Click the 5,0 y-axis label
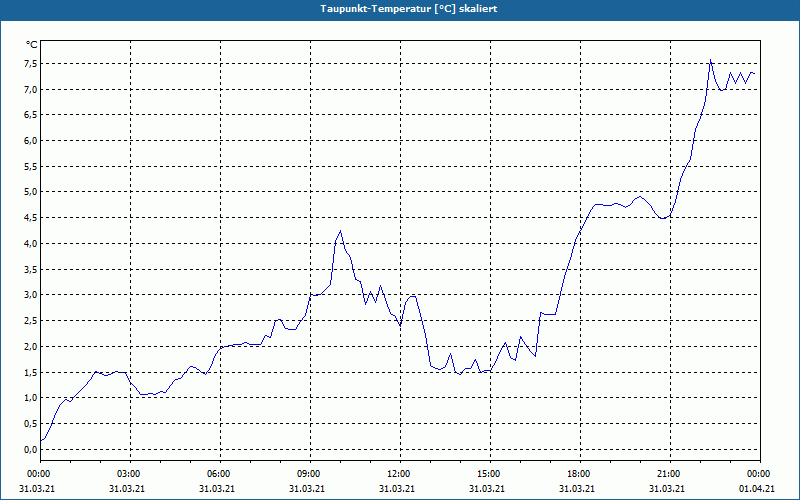 tap(31, 192)
